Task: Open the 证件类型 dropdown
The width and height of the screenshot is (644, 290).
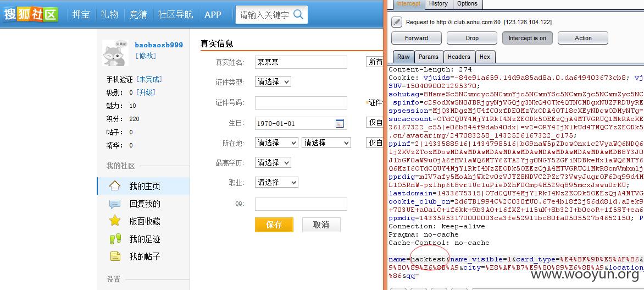Action: point(273,81)
